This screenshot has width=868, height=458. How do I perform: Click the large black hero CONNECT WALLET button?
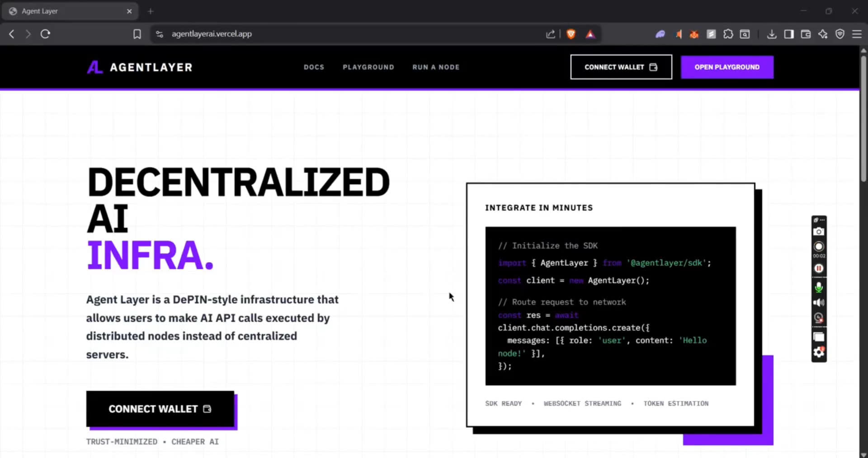160,409
